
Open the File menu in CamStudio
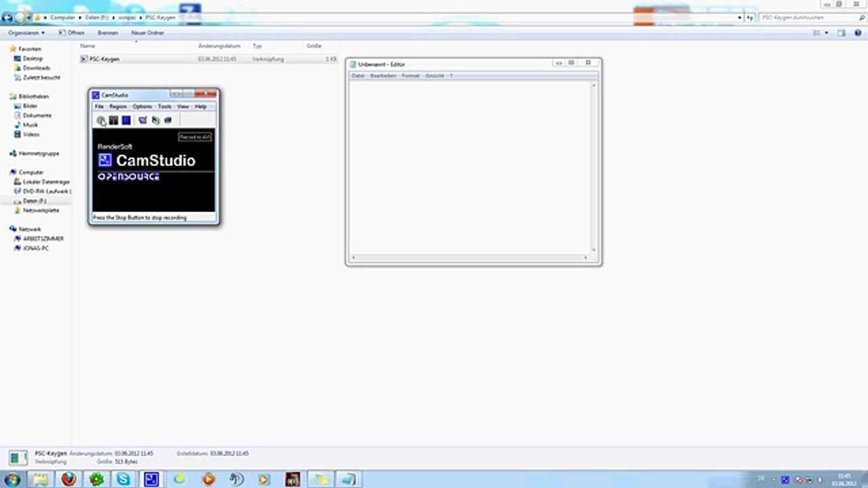tap(99, 106)
